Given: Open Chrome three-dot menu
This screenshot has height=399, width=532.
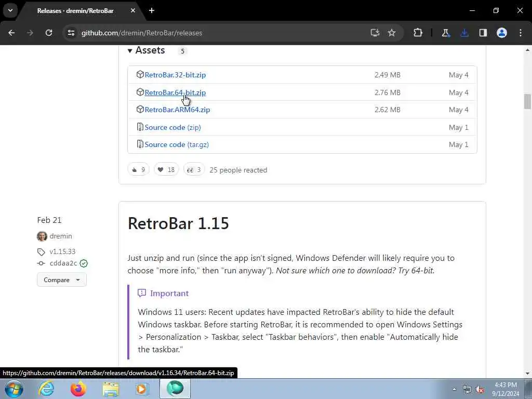Looking at the screenshot, I should [x=521, y=33].
